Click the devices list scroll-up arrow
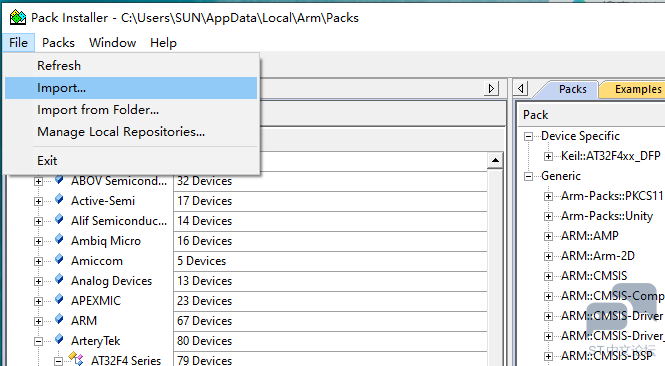This screenshot has width=665, height=366. pyautogui.click(x=495, y=160)
